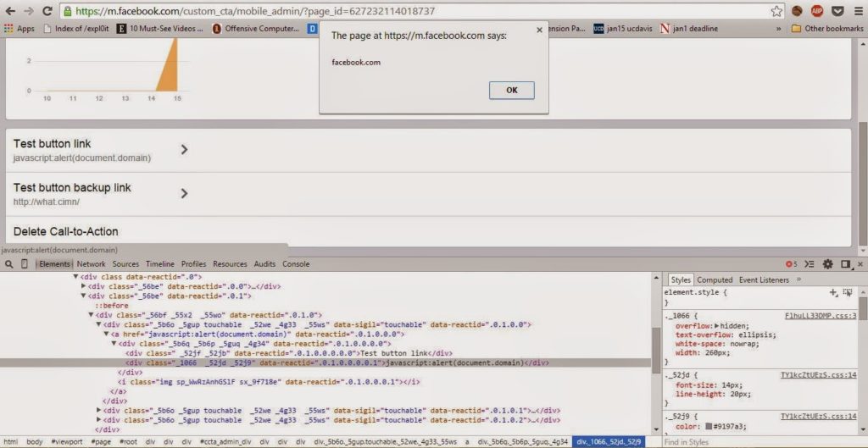This screenshot has height=448, width=868.
Task: Expand the div data-reactid ".0.1.0.2" node
Action: (98, 420)
